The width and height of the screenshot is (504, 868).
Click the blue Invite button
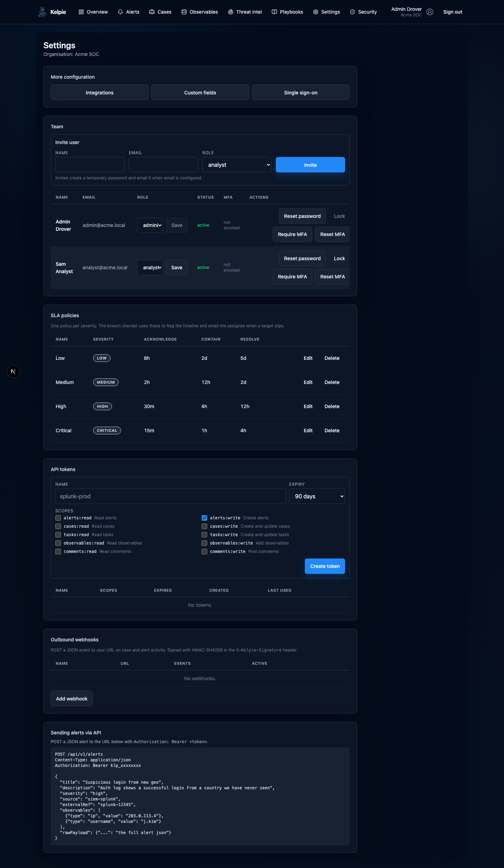[310, 165]
